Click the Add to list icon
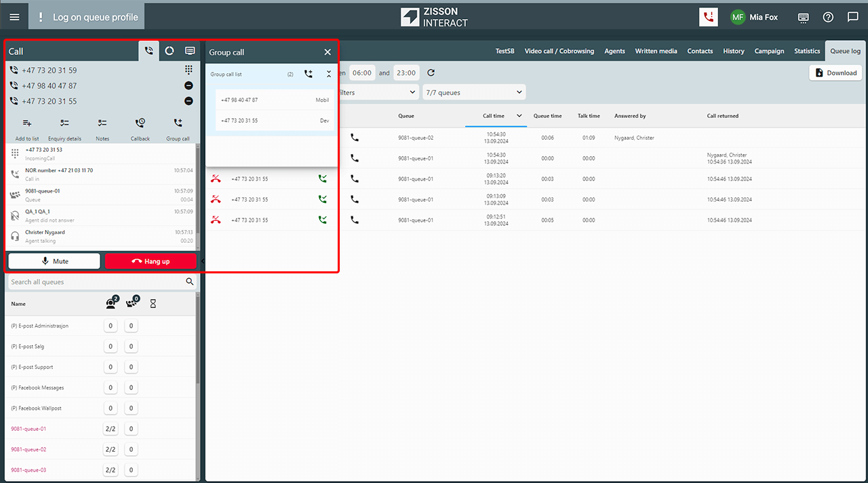 coord(27,123)
